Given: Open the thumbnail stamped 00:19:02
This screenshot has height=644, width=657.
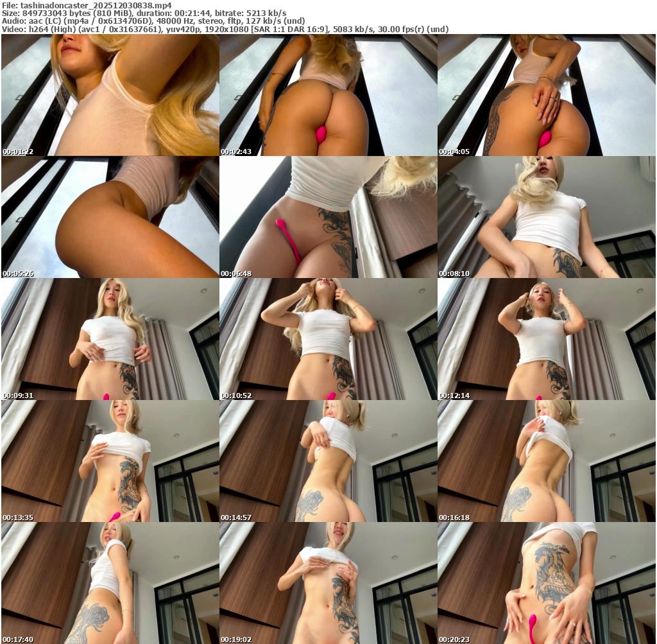Looking at the screenshot, I should pos(328,583).
